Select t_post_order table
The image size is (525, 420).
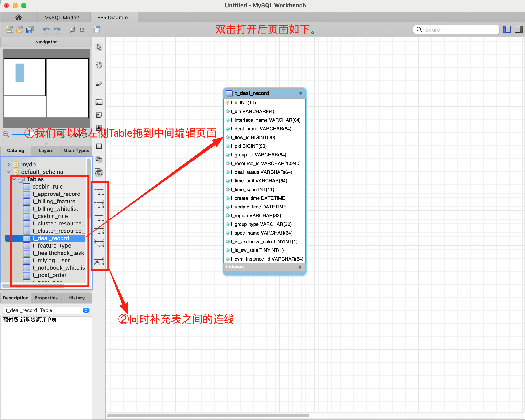49,275
